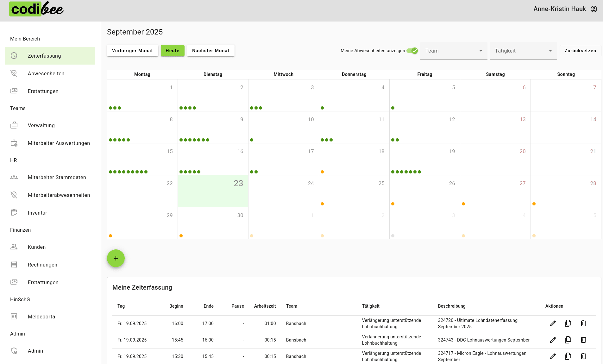Click the Zurücksetzen filter button
The image size is (603, 364).
[x=580, y=51]
